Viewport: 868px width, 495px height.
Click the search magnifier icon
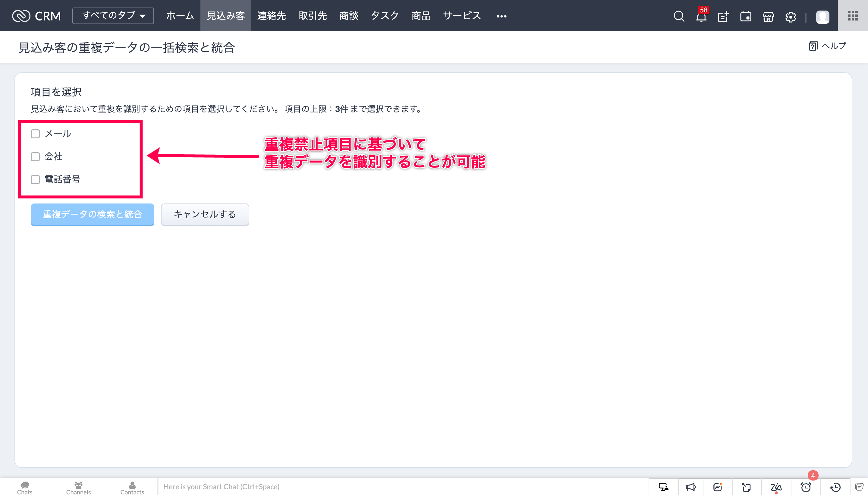(679, 16)
